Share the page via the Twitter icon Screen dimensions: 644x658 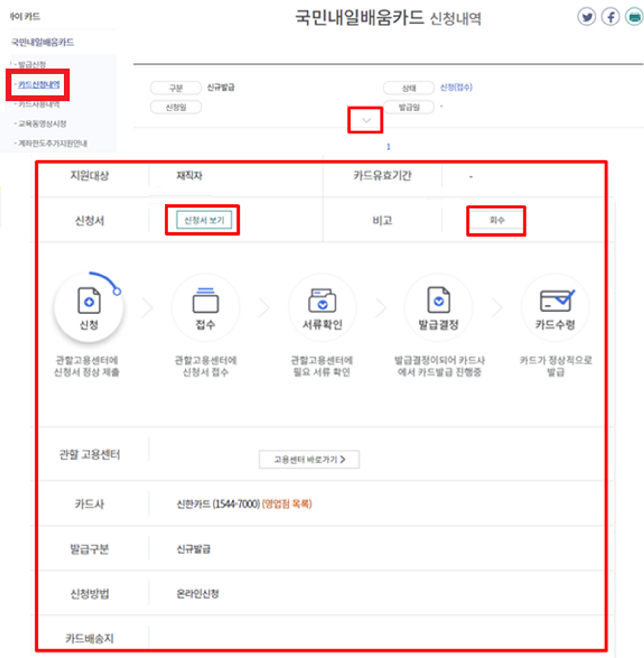(x=588, y=16)
